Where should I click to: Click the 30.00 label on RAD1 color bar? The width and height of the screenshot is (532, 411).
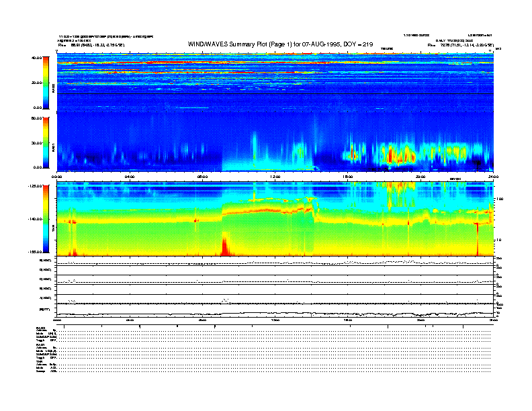click(36, 143)
